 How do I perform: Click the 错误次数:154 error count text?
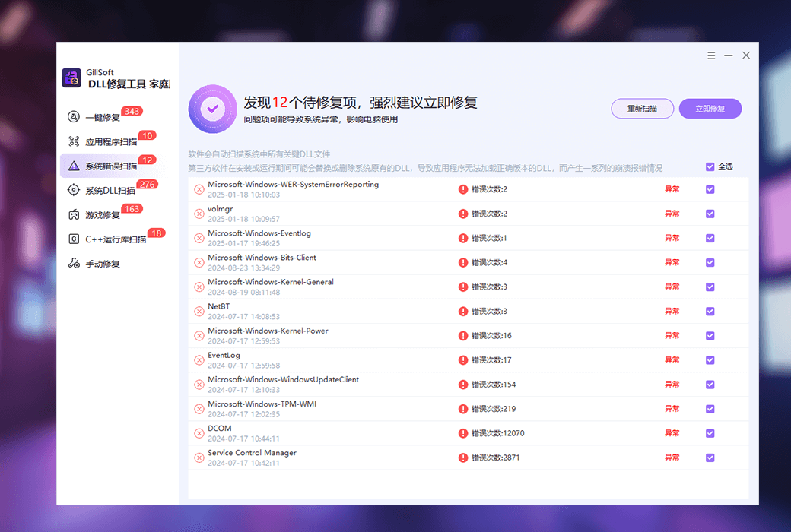click(494, 385)
